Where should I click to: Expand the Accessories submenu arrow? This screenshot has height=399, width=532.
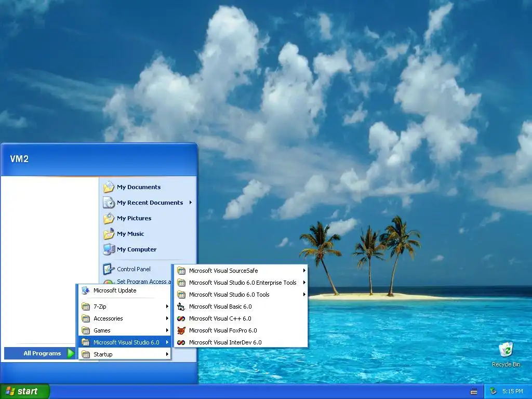[167, 318]
